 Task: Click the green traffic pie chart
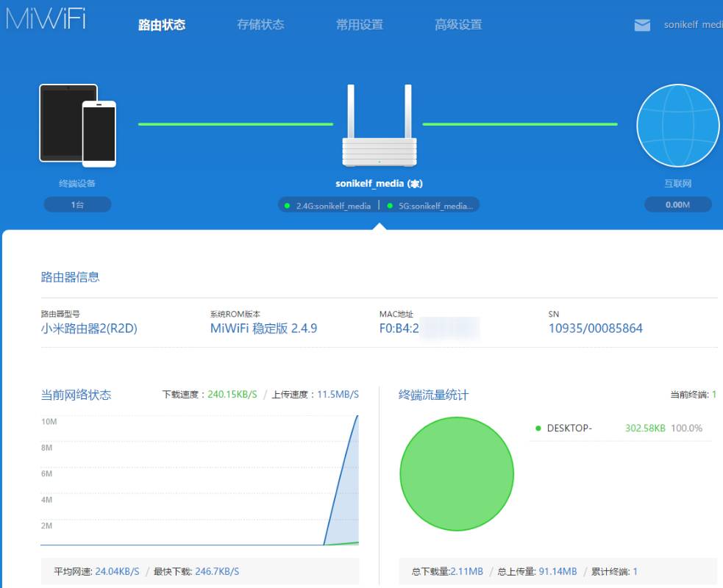coord(457,474)
